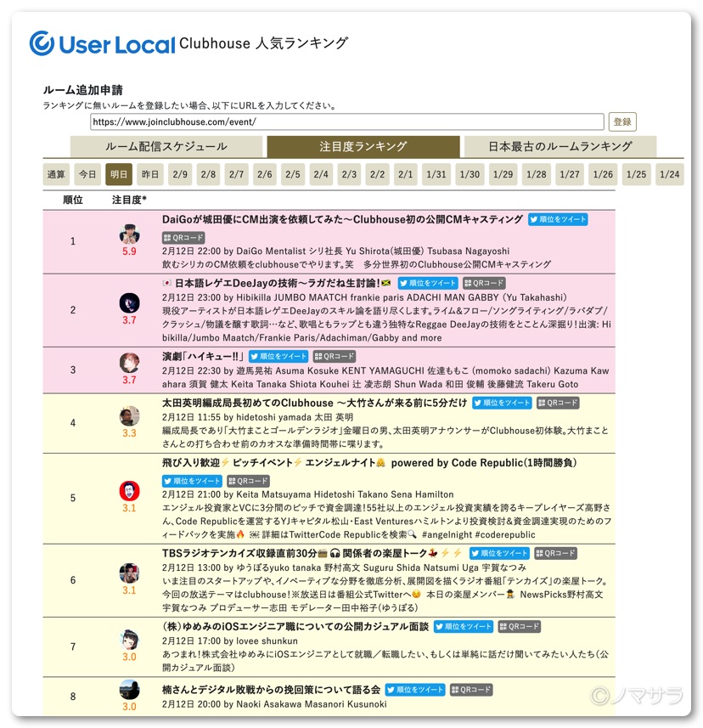This screenshot has height=728, width=703.
Task: Choose the 1/31 date tab
Action: coord(436,175)
